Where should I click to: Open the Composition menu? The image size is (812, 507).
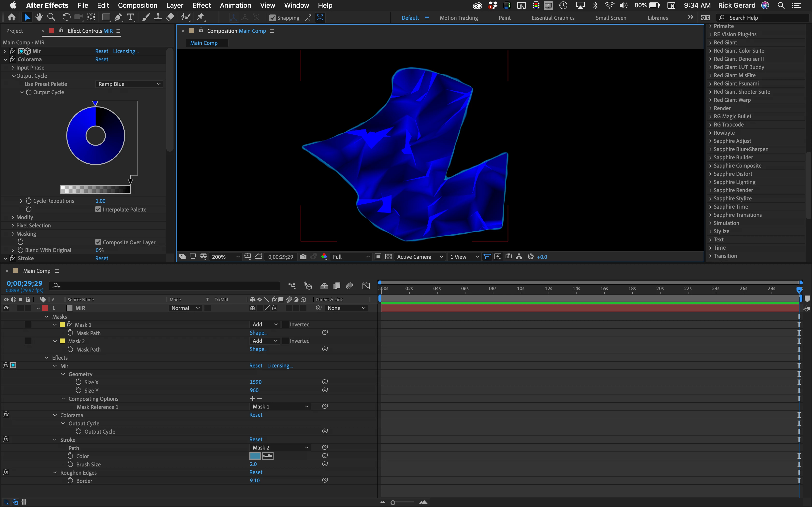[x=137, y=5]
